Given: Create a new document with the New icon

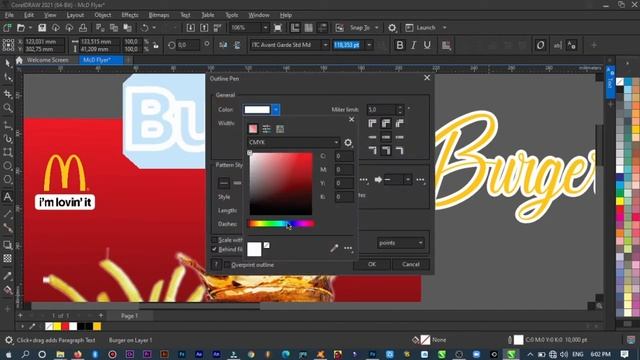Looking at the screenshot, I should (x=7, y=28).
